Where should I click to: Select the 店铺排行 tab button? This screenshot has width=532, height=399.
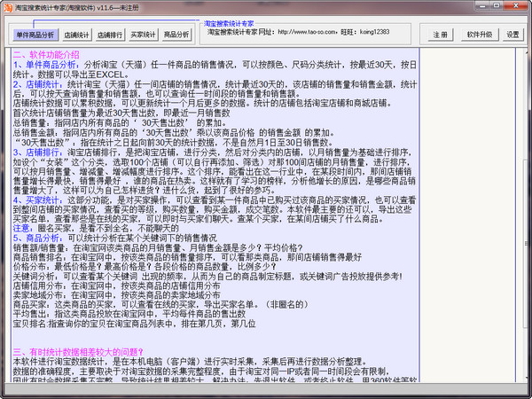110,35
